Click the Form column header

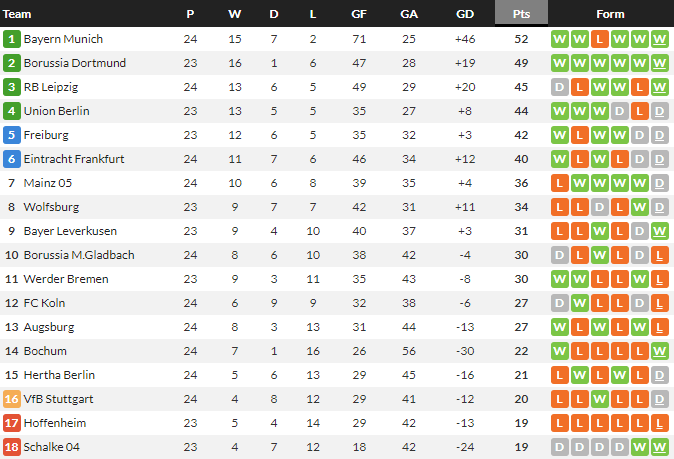coord(610,14)
